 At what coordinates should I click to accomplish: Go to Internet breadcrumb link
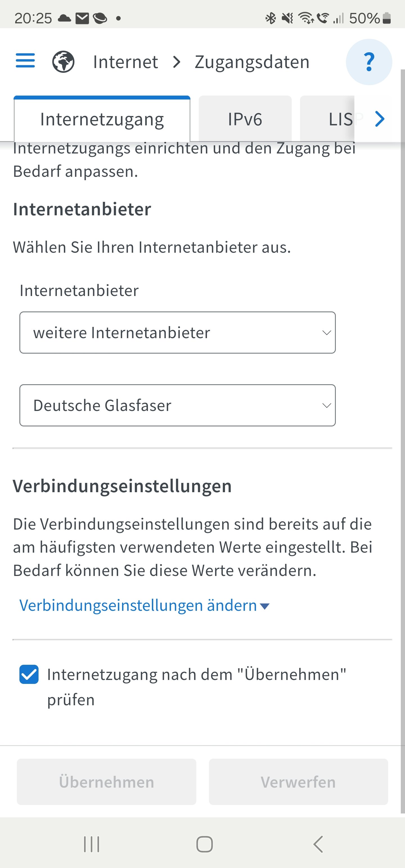(x=125, y=62)
